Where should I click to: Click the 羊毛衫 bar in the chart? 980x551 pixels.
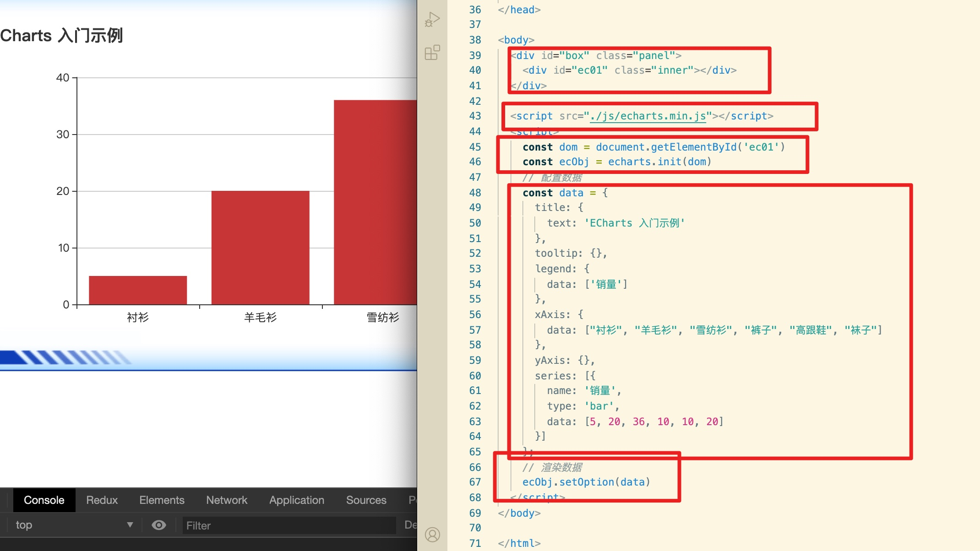260,248
